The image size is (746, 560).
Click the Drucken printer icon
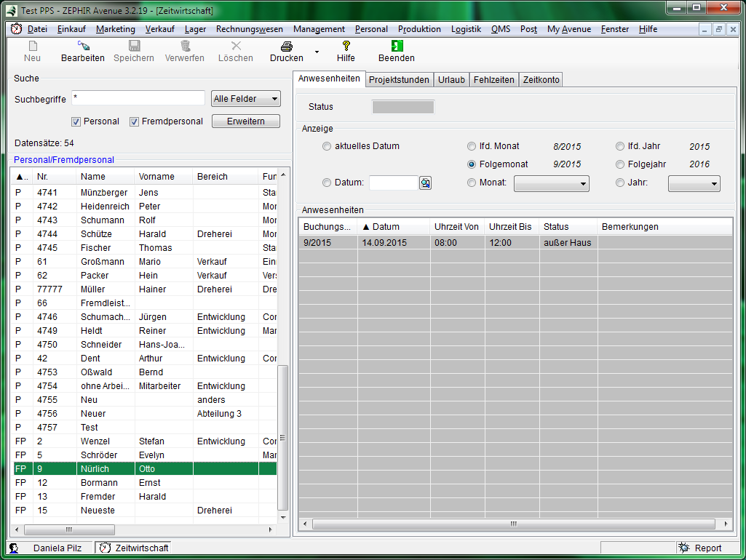287,46
